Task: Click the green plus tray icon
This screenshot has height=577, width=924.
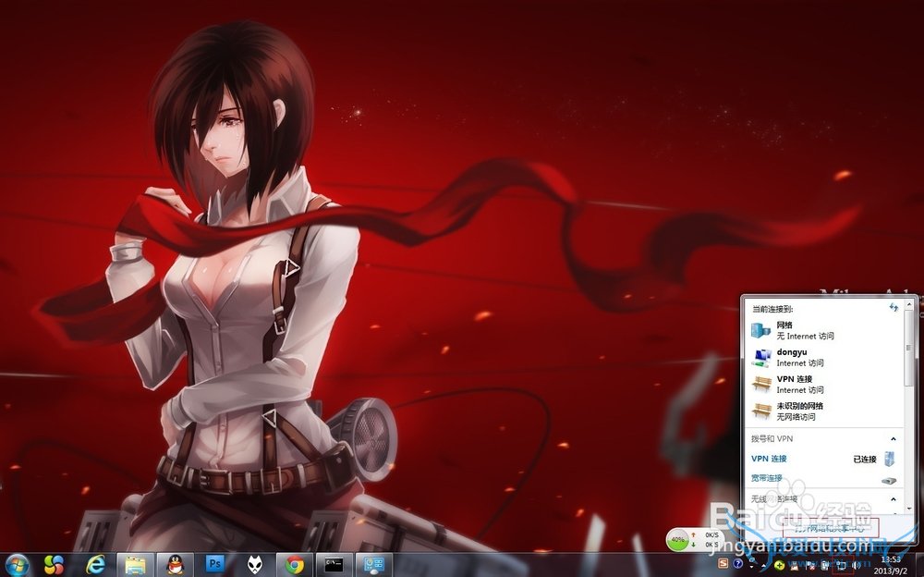Action: point(779,565)
